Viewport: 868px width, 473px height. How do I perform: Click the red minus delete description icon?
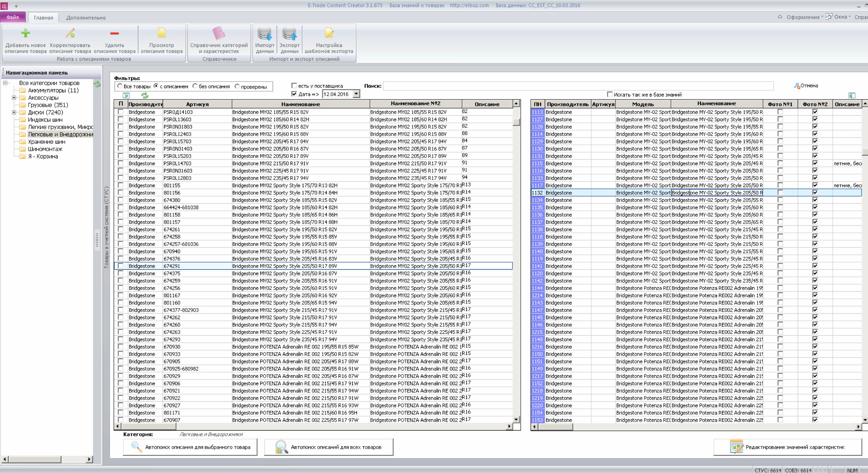point(114,33)
